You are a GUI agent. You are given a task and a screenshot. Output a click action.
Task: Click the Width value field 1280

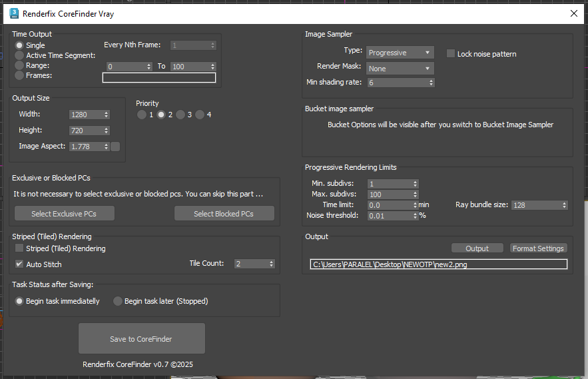pos(87,115)
